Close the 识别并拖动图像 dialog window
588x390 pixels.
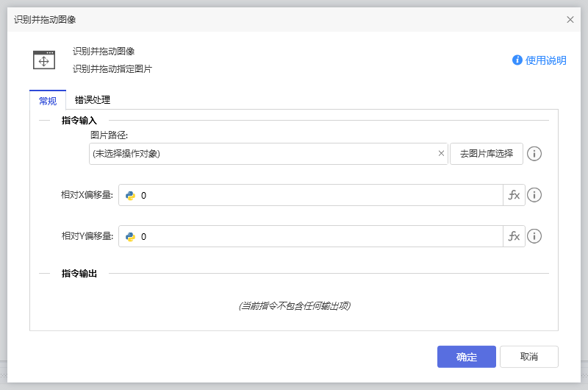click(x=570, y=19)
